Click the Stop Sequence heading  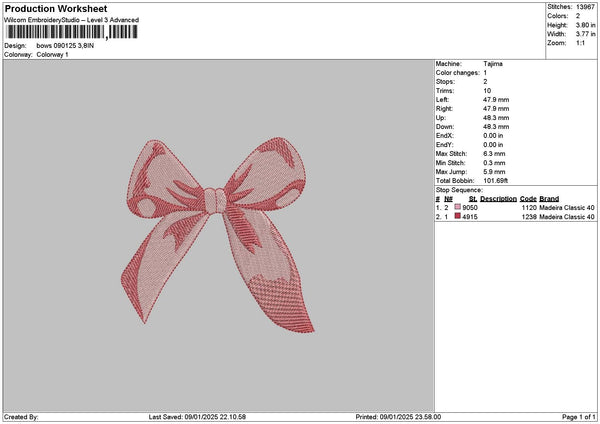click(x=459, y=189)
